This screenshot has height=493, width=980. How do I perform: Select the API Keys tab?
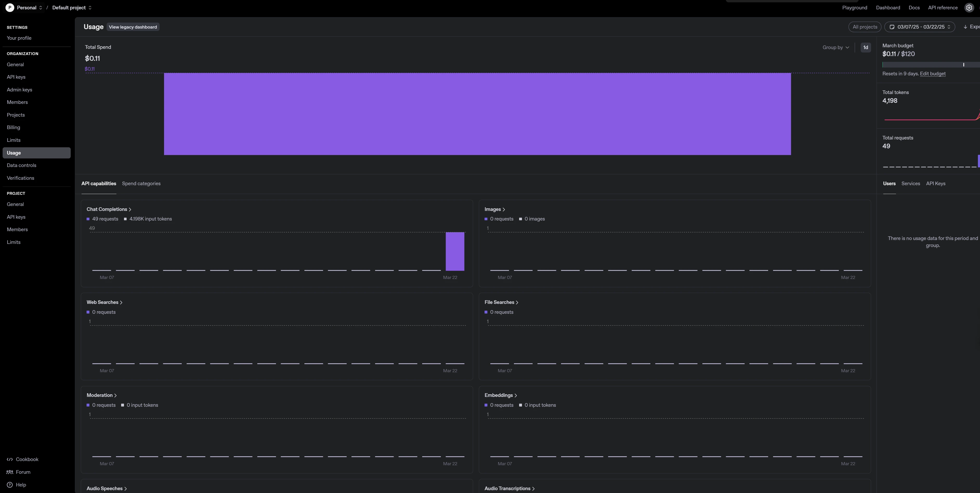coord(936,184)
